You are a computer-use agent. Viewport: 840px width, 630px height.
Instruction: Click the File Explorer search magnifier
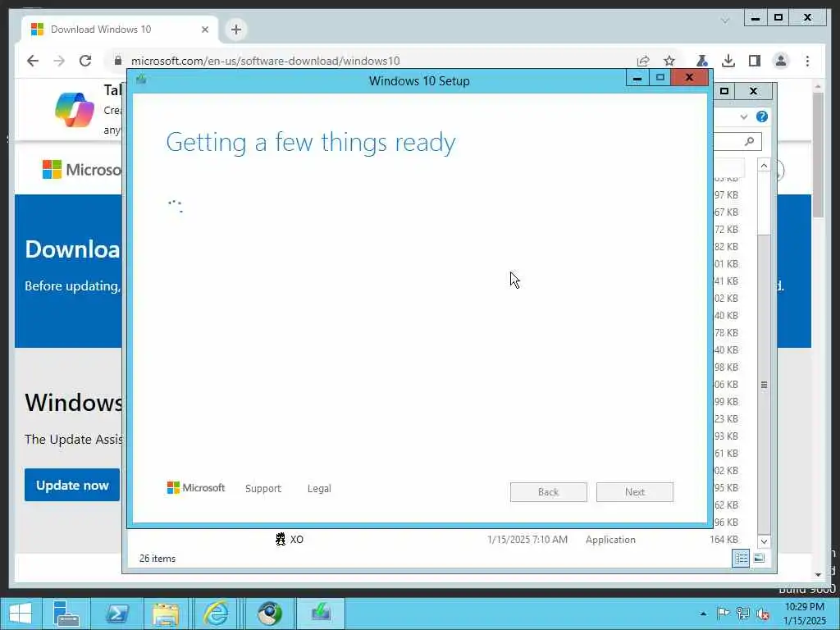(750, 141)
